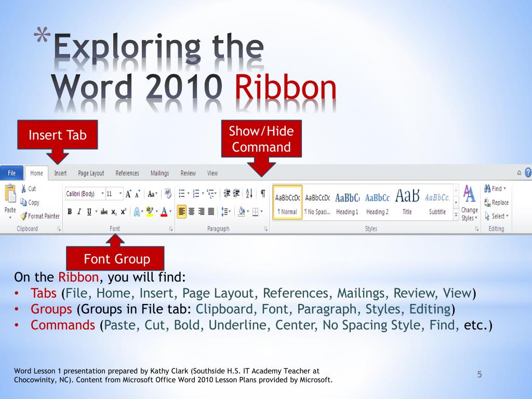Toggle Italic formatting
The height and width of the screenshot is (399, 532).
click(79, 212)
